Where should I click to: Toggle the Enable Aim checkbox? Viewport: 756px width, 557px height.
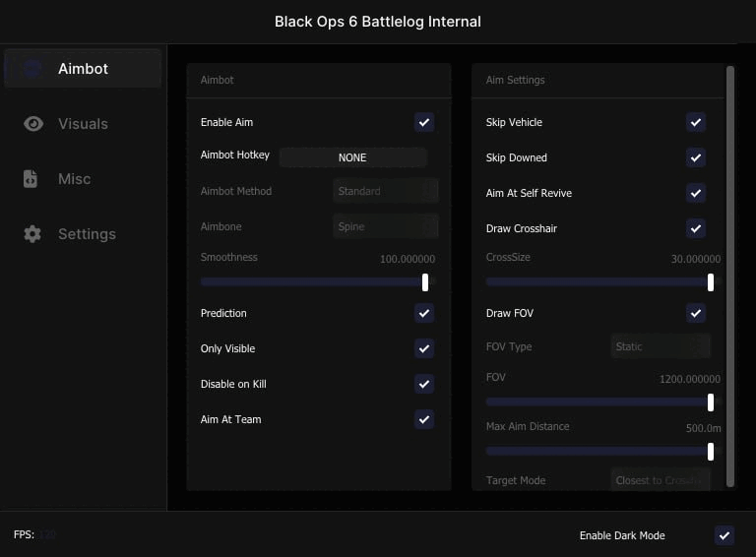[424, 122]
